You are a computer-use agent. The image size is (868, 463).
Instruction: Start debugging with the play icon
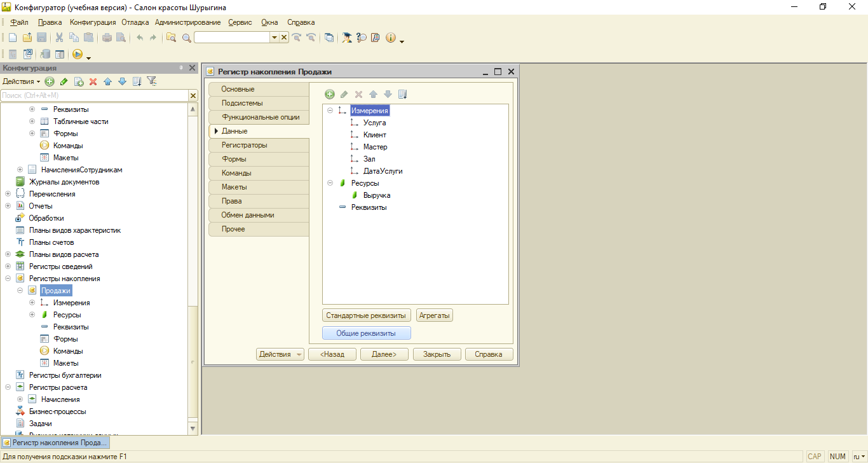pyautogui.click(x=77, y=55)
